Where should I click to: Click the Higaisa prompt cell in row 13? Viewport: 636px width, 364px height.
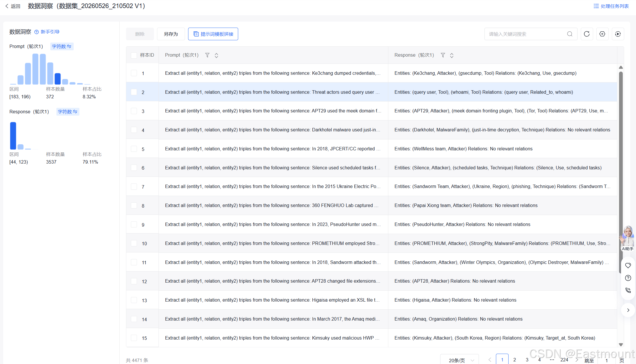point(273,300)
